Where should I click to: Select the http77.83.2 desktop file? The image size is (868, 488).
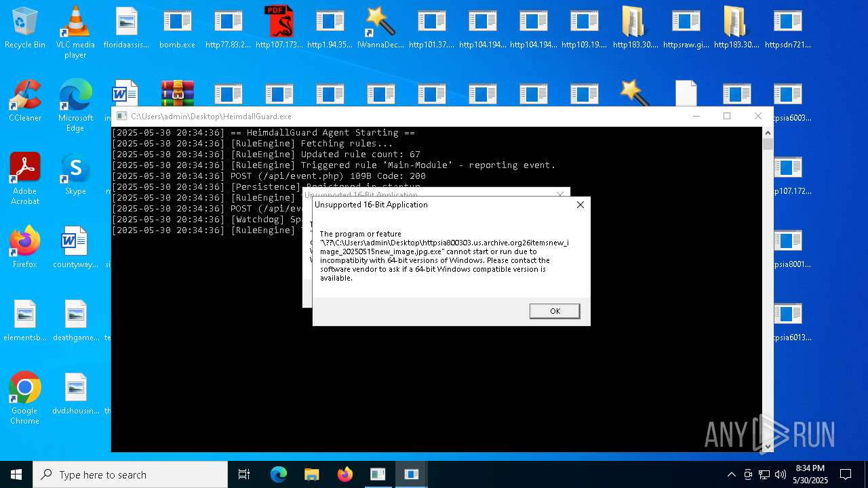click(x=228, y=28)
